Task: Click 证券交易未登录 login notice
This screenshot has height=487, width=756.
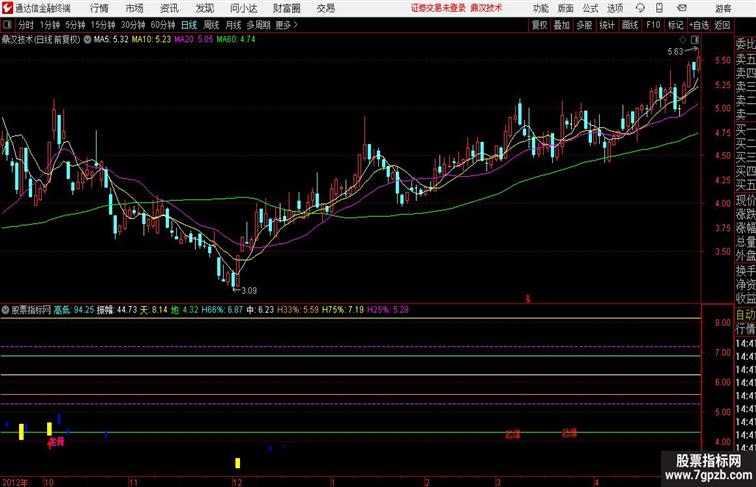Action: tap(439, 8)
